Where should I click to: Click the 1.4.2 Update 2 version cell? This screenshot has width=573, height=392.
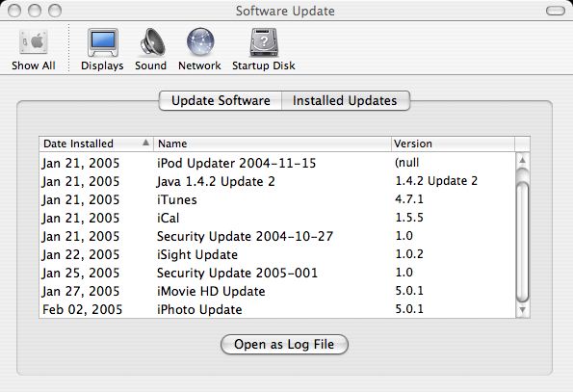coord(436,181)
